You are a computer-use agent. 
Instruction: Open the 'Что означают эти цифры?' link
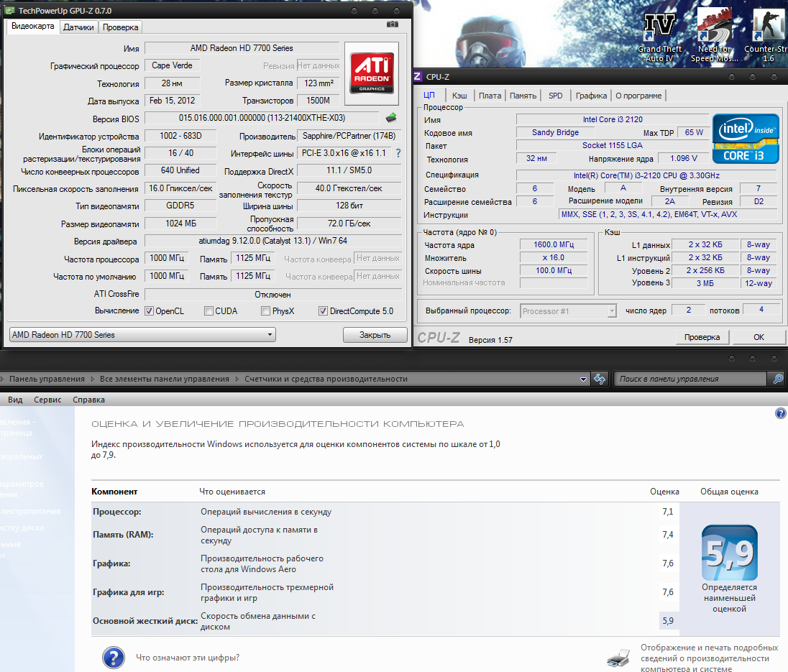point(188,658)
